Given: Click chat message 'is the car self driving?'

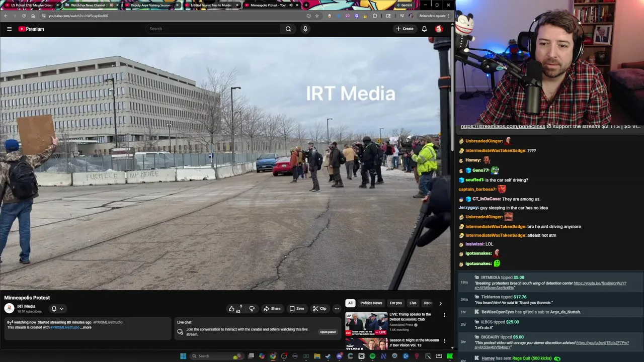Looking at the screenshot, I should coord(507,180).
